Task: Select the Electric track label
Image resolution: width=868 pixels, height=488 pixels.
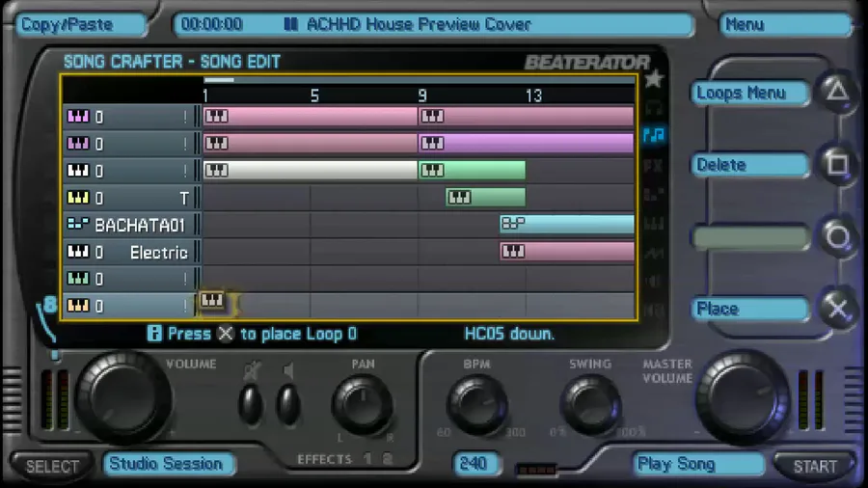Action: pos(159,253)
